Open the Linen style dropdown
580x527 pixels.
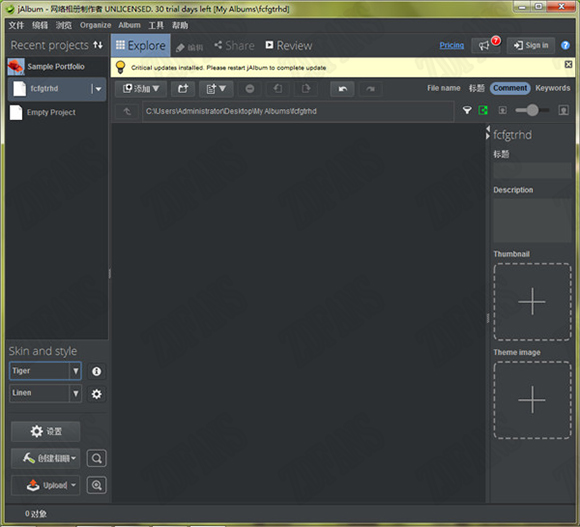pyautogui.click(x=45, y=393)
